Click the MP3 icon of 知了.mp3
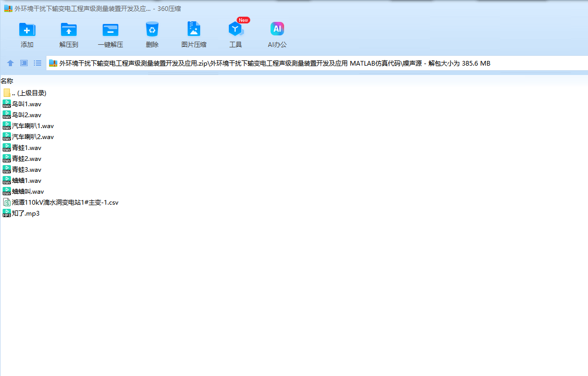Screen dimensions: 588x376 [x=7, y=213]
